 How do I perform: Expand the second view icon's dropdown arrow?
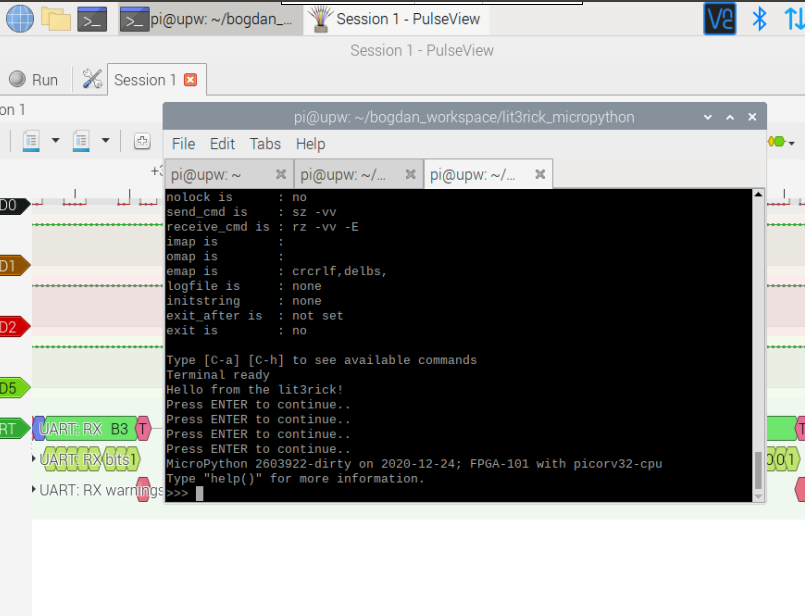coord(105,140)
